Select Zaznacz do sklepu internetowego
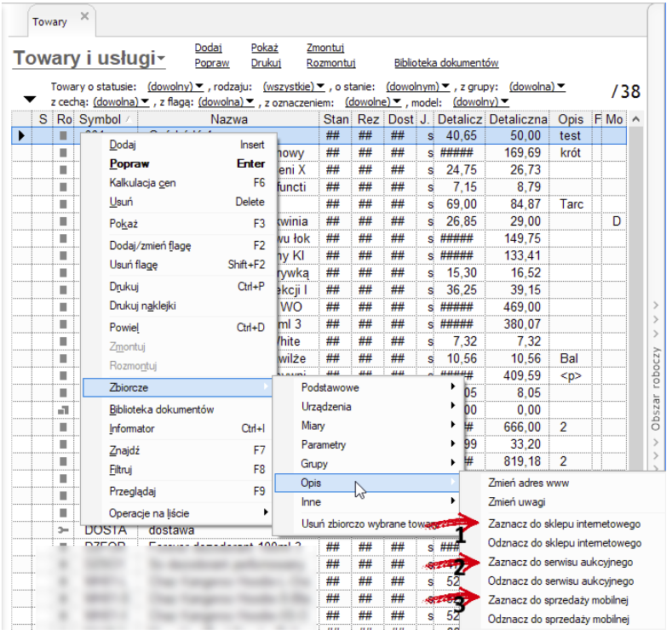Viewport: 672px width, 635px height. coord(565,524)
